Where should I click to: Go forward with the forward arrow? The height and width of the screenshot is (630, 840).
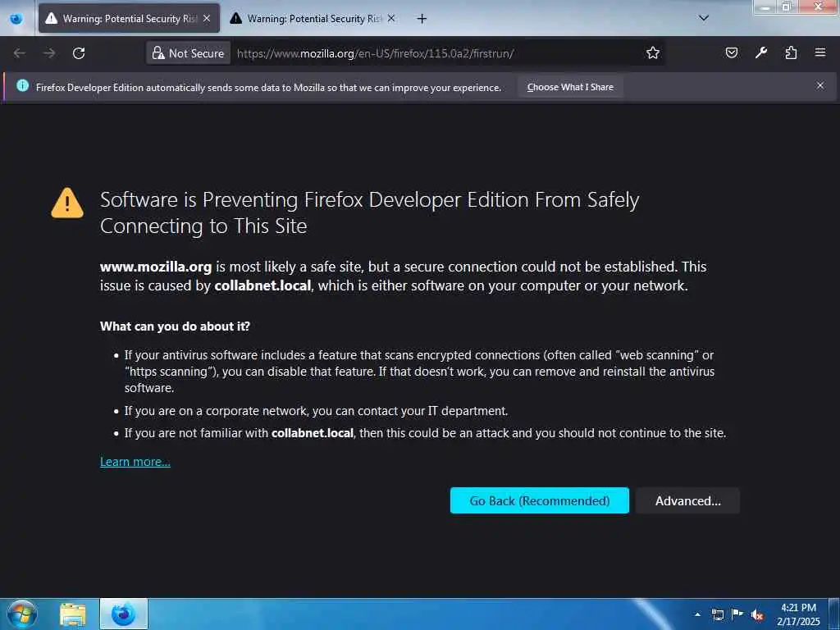click(x=49, y=53)
